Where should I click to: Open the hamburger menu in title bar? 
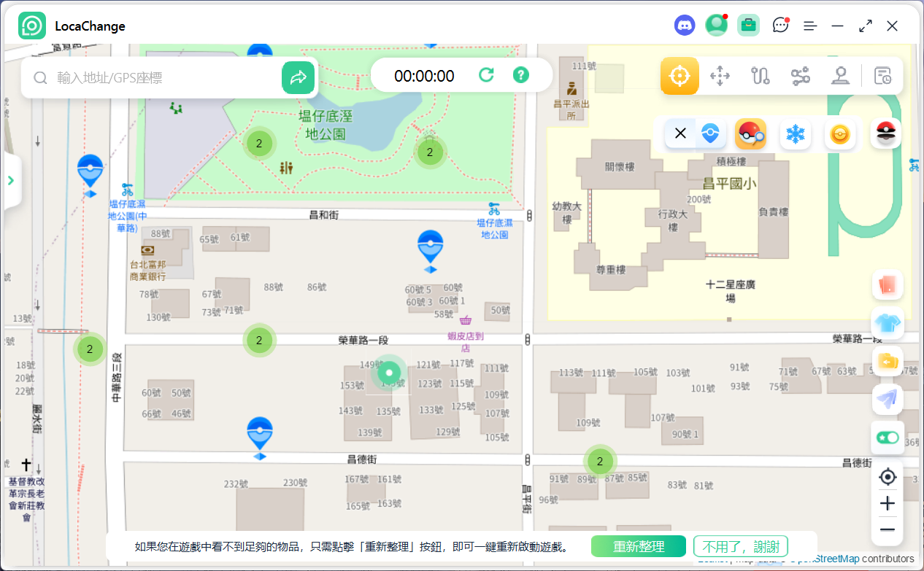pyautogui.click(x=809, y=26)
